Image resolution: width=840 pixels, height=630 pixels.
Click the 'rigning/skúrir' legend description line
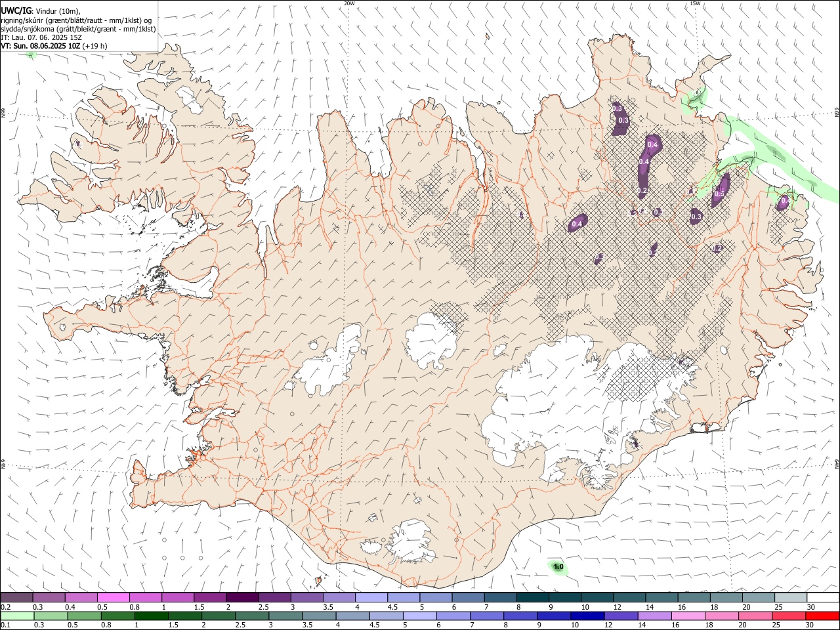coord(75,20)
